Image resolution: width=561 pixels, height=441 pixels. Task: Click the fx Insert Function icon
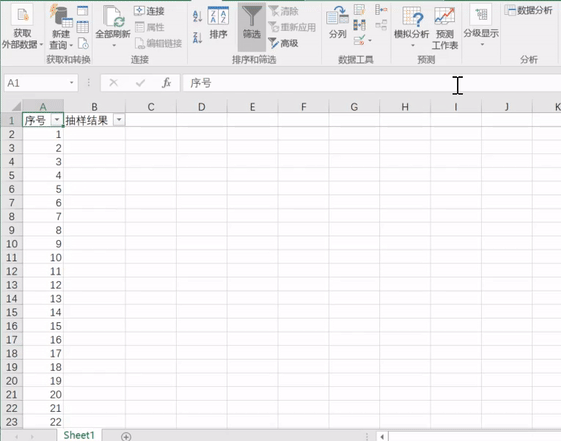166,83
